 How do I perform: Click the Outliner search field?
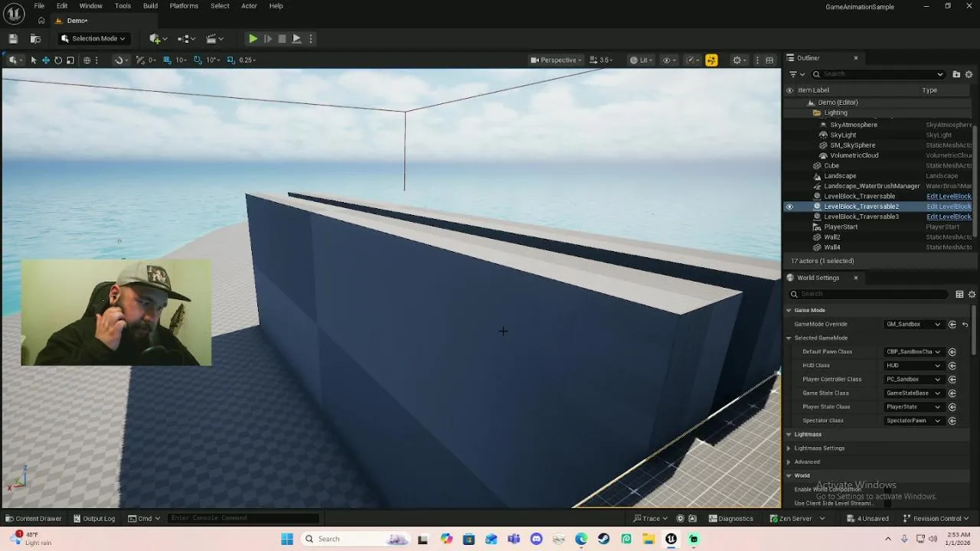click(878, 74)
